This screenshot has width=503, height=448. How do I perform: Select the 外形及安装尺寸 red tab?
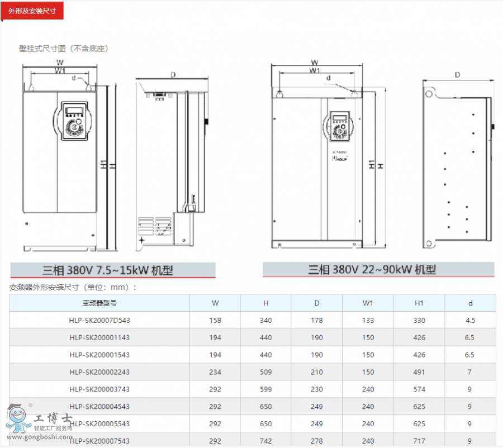32,11
